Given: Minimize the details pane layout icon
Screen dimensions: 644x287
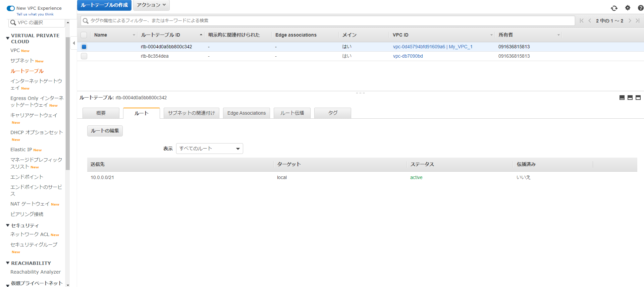Looking at the screenshot, I should coord(622,98).
